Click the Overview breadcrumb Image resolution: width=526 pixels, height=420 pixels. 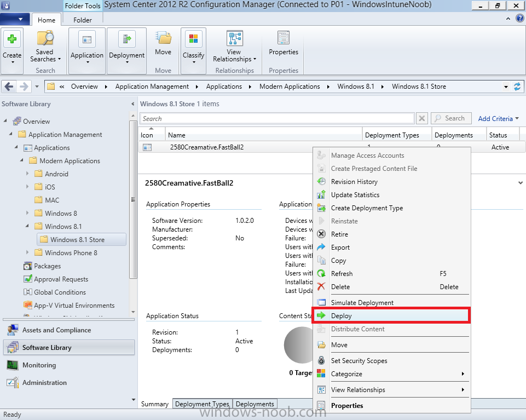(x=84, y=87)
